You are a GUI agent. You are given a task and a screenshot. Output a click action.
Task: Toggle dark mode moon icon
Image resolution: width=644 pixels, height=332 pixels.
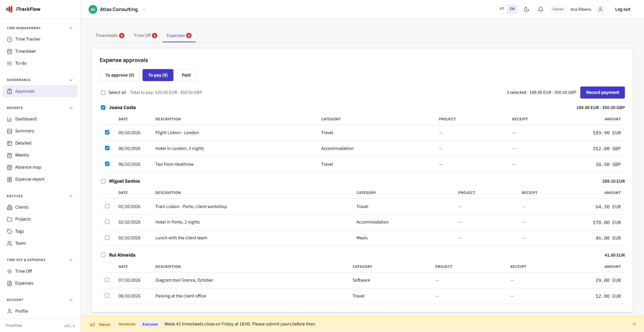point(527,9)
